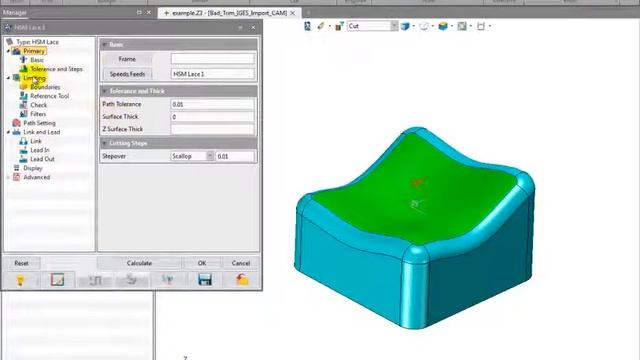Click the filter icon left of Cut

[340, 26]
